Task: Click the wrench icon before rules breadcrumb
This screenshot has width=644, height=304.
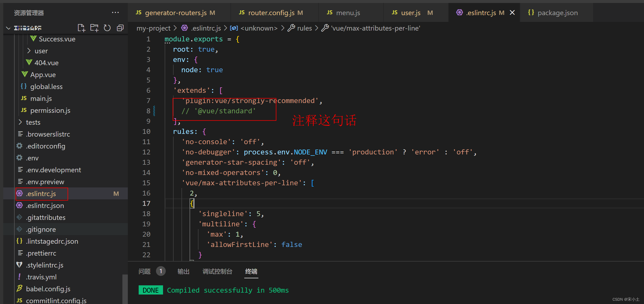Action: pyautogui.click(x=291, y=28)
